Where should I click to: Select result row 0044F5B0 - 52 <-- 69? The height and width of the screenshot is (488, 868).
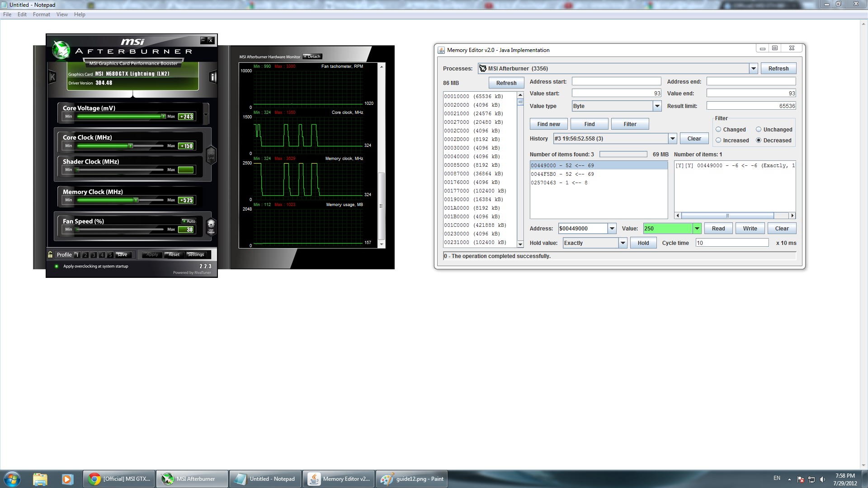pos(599,174)
